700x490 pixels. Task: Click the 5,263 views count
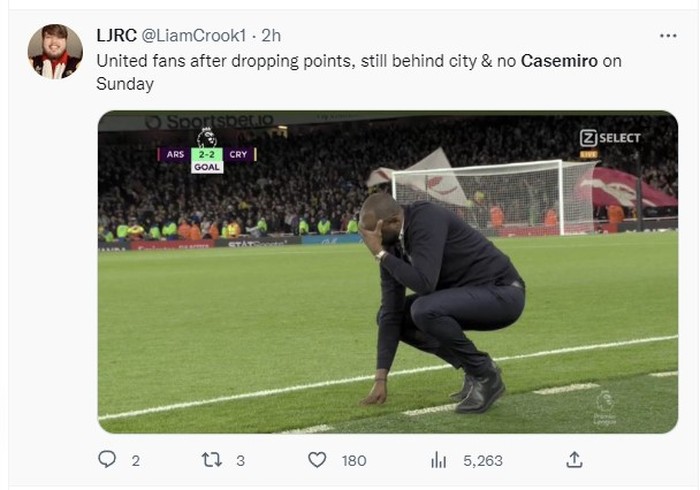(483, 460)
